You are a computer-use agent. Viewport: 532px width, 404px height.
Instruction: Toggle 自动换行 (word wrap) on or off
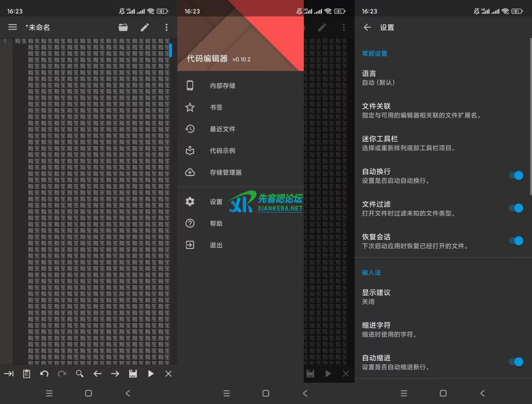(517, 175)
